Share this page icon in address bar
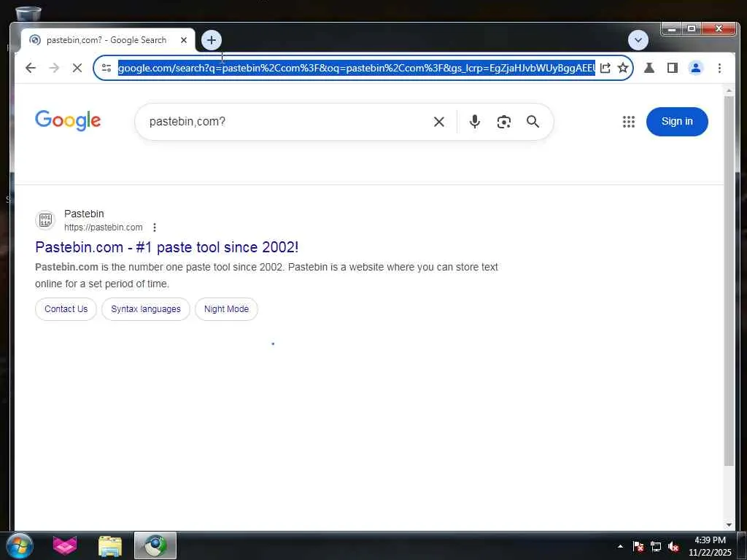Image resolution: width=747 pixels, height=560 pixels. 605,68
